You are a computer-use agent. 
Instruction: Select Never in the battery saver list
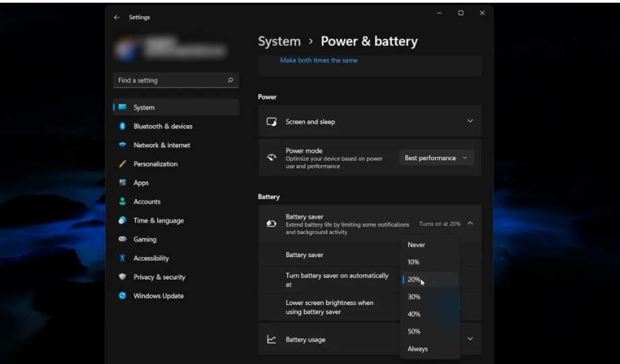click(430, 245)
